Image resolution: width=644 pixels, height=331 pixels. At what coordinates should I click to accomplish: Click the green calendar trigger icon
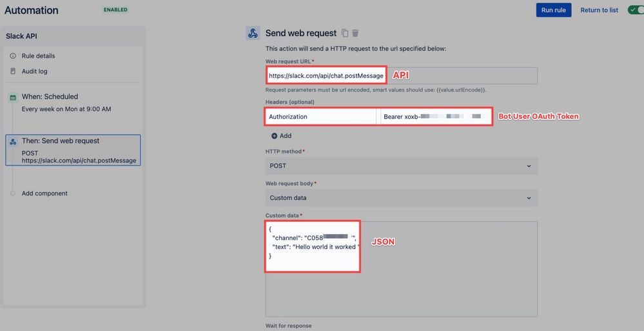(13, 97)
